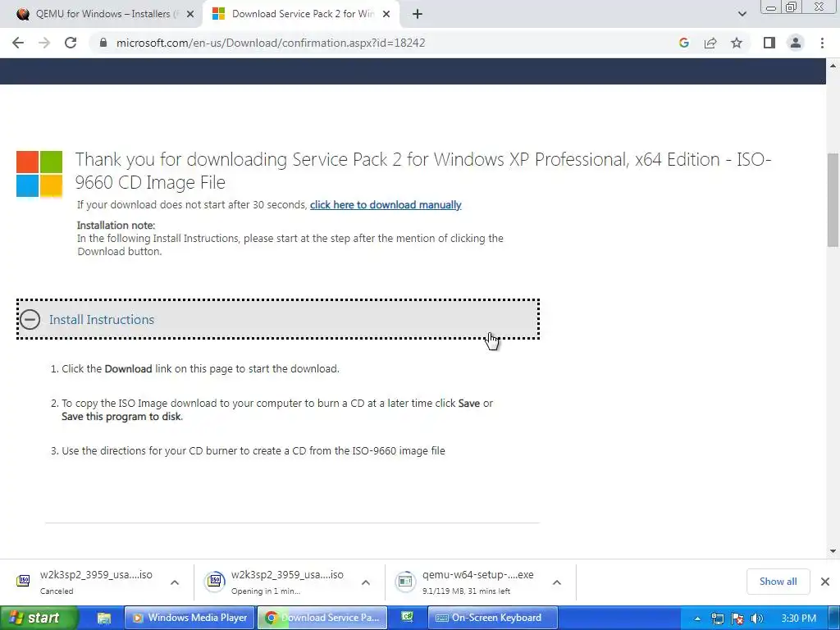Select the Download Service Pack 2 tab
Screen dimensions: 840x630
(300, 14)
